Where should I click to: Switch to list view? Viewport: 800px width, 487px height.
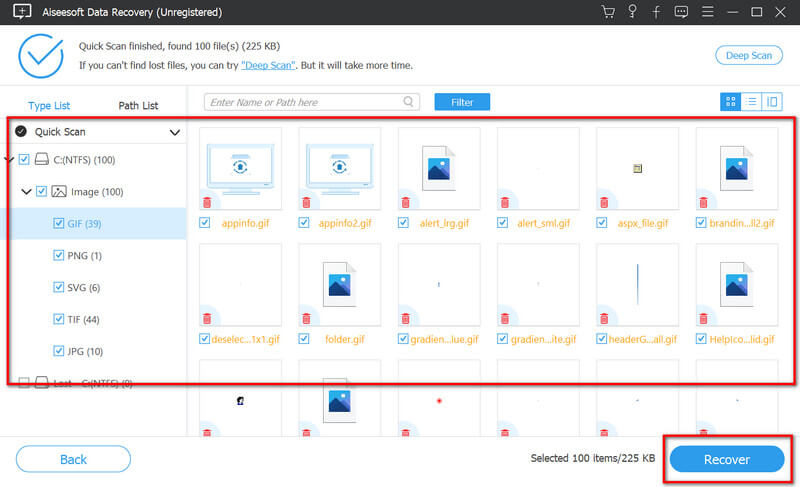751,101
